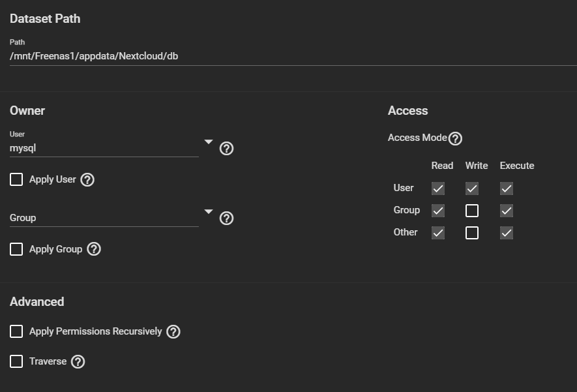Disable Execute permission for Other
Image resolution: width=577 pixels, height=392 pixels.
(507, 233)
